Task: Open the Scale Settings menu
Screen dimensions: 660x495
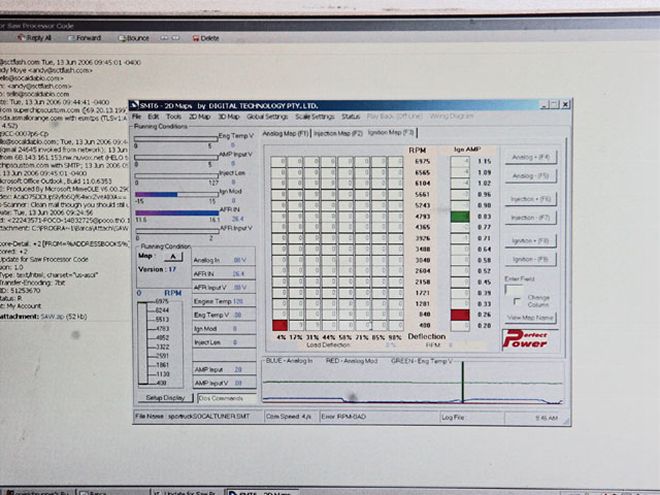Action: click(x=314, y=116)
